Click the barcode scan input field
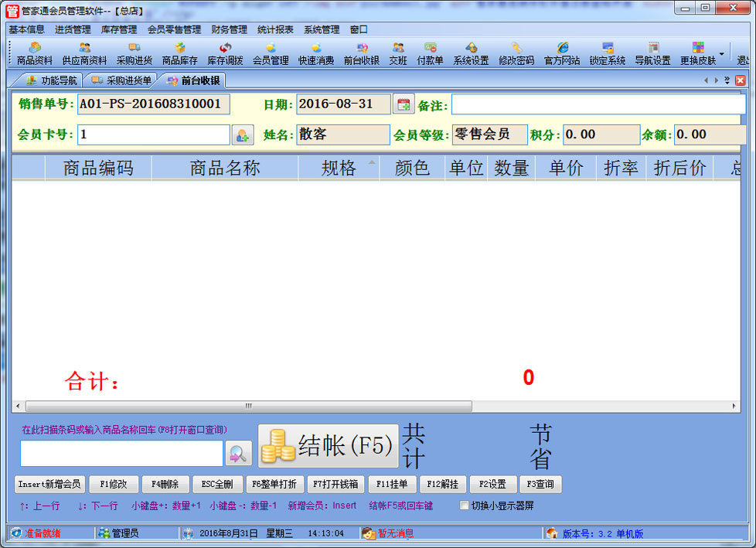 pos(121,454)
